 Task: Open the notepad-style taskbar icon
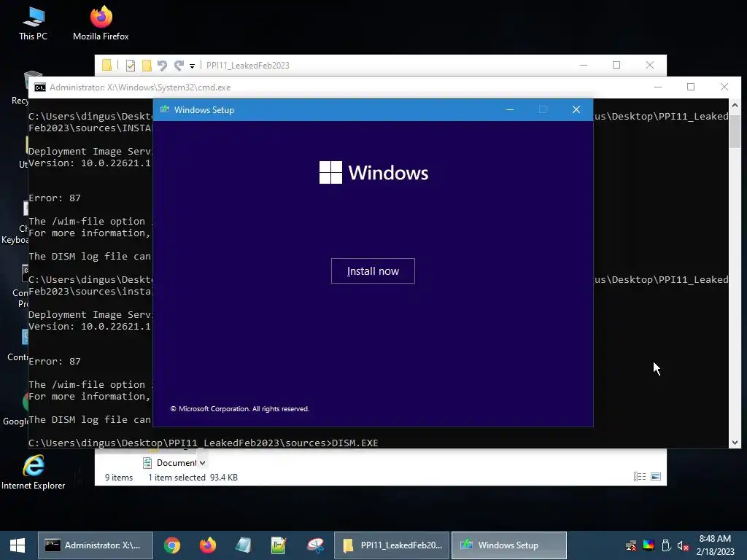tap(278, 545)
